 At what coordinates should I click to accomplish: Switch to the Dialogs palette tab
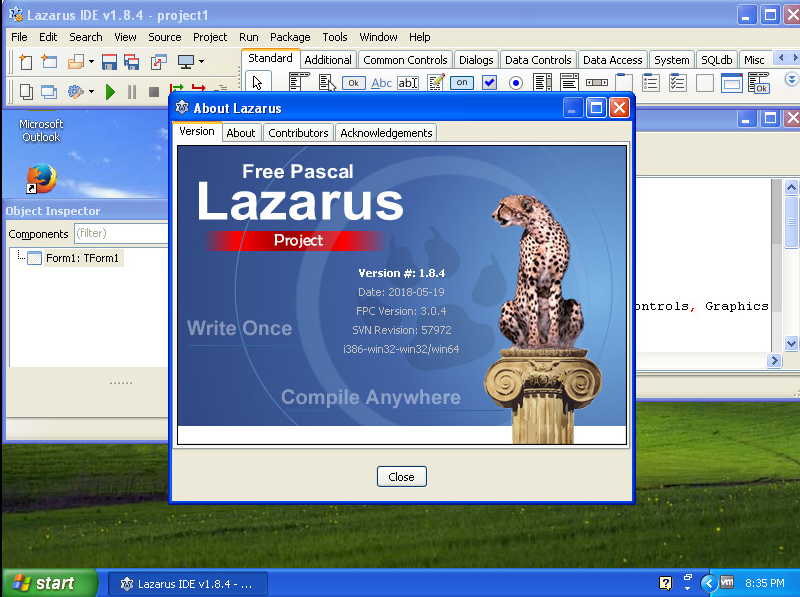476,60
